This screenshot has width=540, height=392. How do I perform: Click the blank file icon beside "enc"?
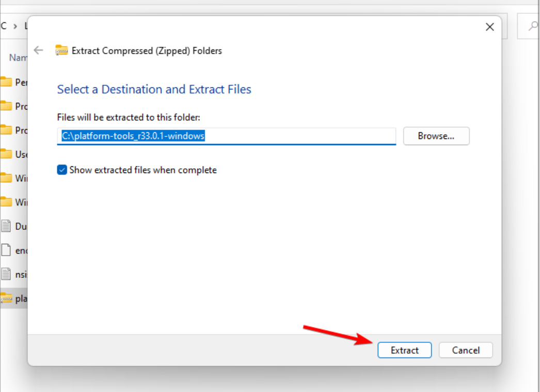tap(6, 250)
